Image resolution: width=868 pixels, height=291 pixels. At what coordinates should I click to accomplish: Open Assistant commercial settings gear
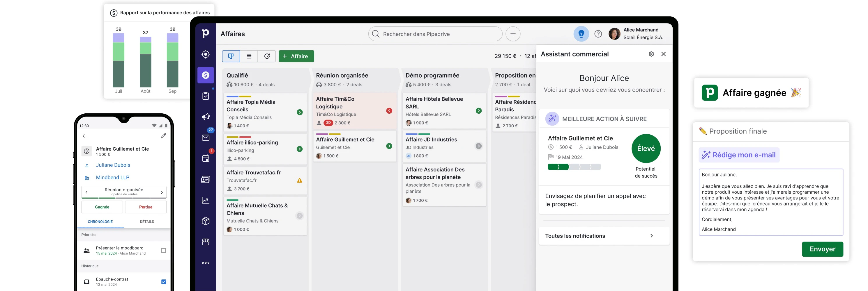coord(651,54)
